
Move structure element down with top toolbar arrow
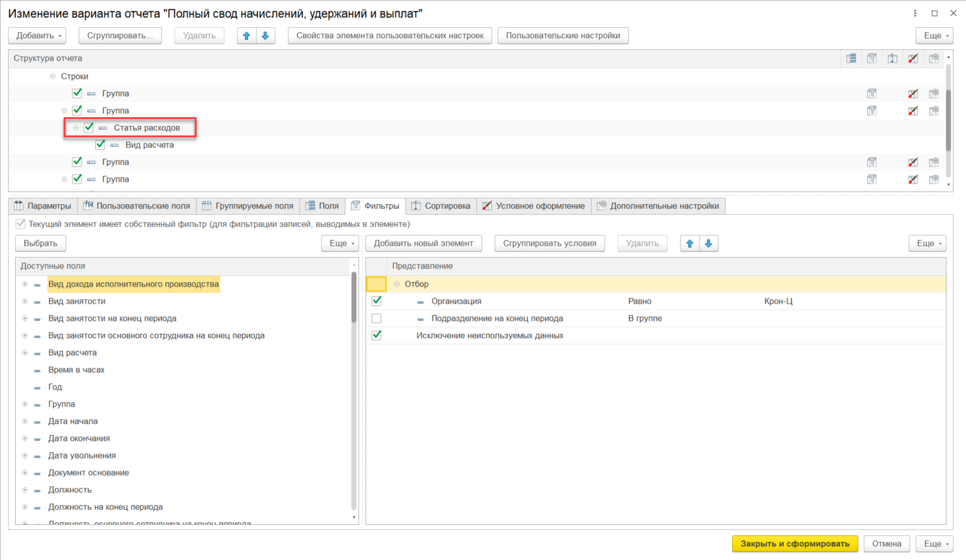pyautogui.click(x=265, y=36)
